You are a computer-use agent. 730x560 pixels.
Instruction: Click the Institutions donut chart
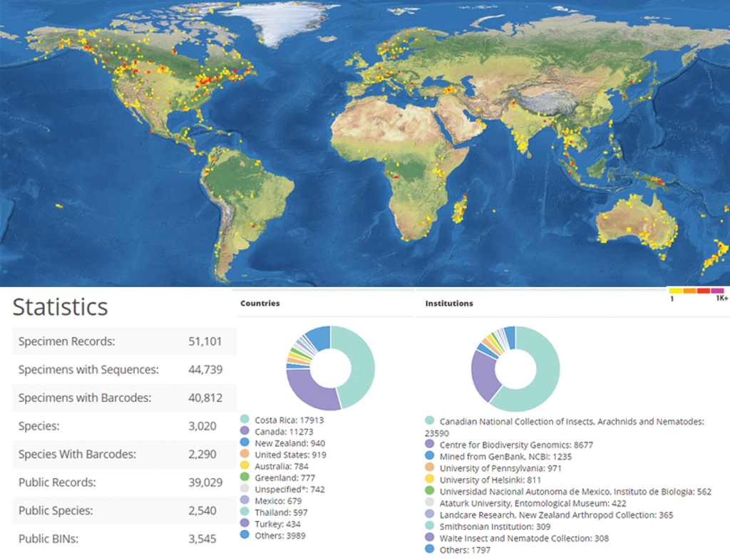tap(515, 369)
